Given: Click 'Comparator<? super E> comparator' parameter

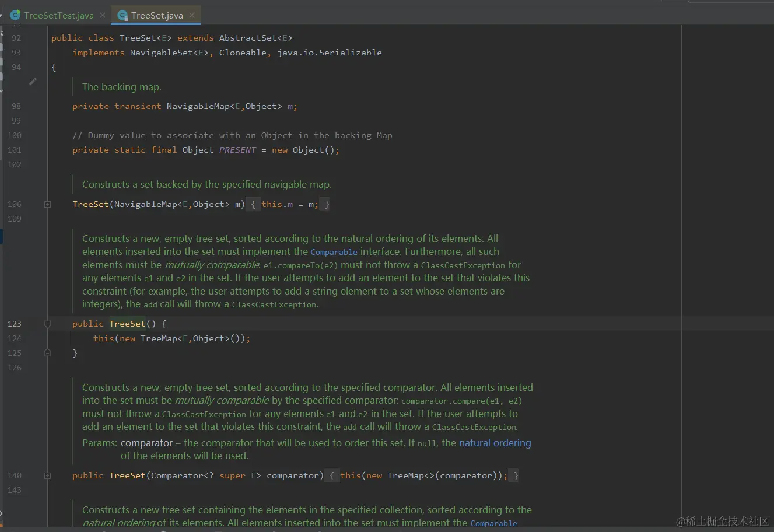Looking at the screenshot, I should pos(234,475).
